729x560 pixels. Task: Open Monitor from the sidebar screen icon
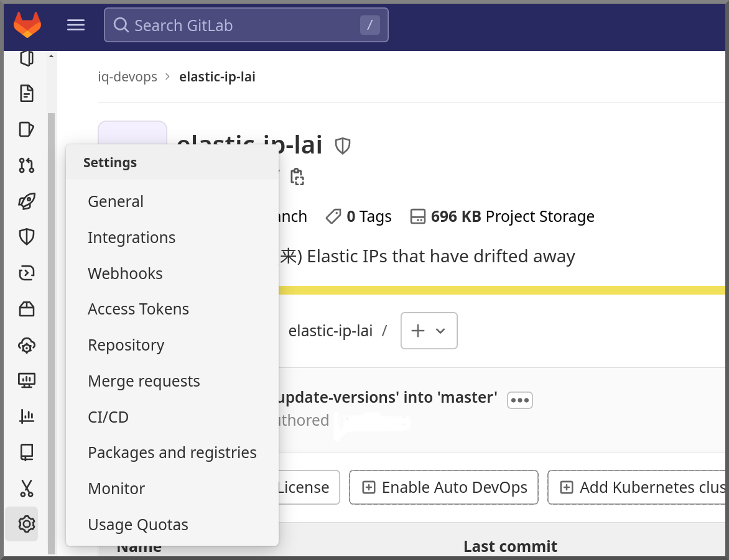pyautogui.click(x=27, y=380)
